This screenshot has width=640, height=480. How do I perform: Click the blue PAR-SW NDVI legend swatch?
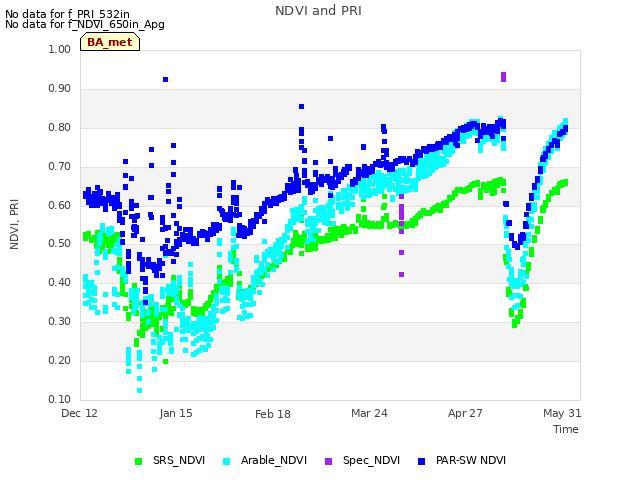click(422, 462)
